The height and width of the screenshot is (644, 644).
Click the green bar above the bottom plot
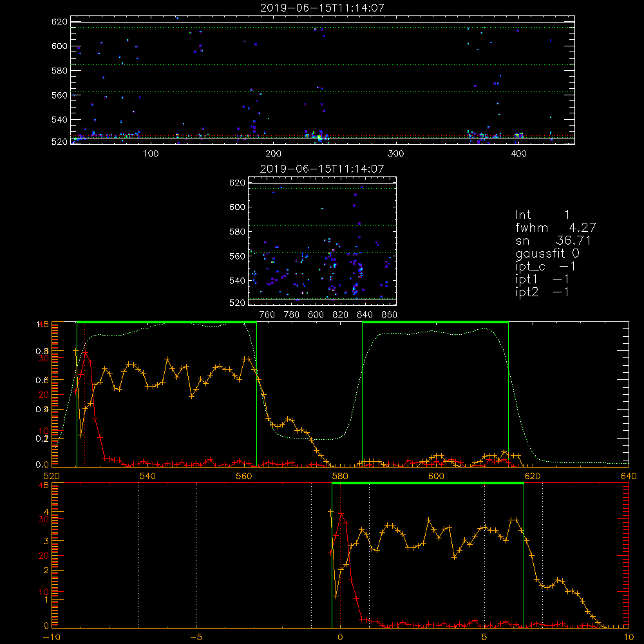point(428,483)
